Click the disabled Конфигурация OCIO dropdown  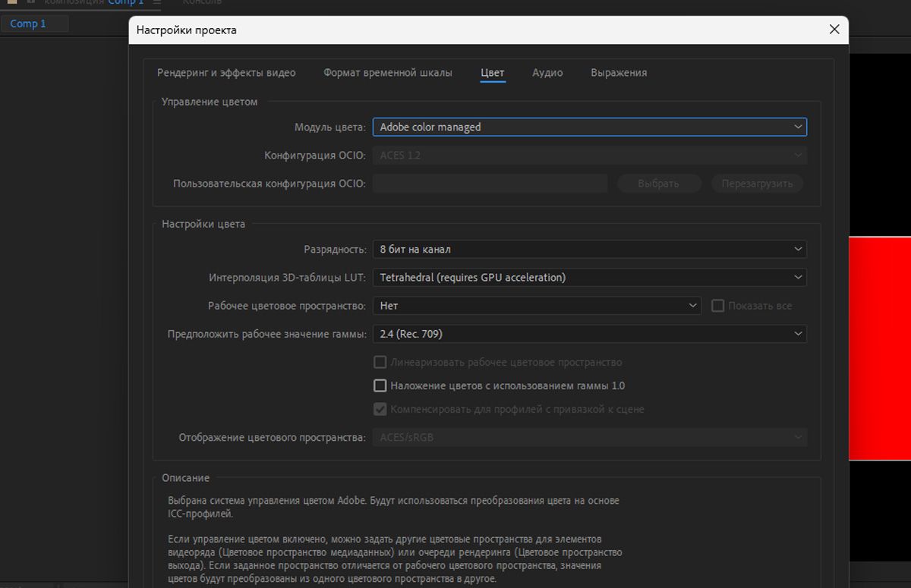590,156
